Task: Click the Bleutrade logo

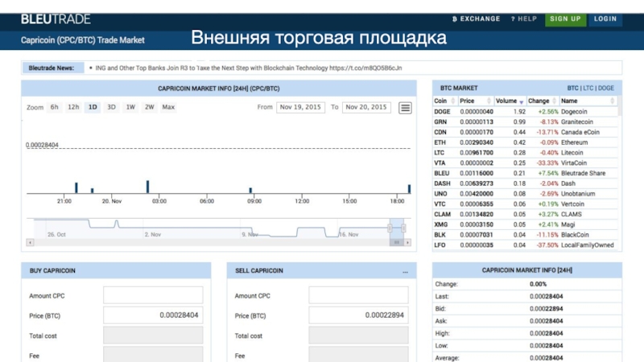Action: pos(56,19)
